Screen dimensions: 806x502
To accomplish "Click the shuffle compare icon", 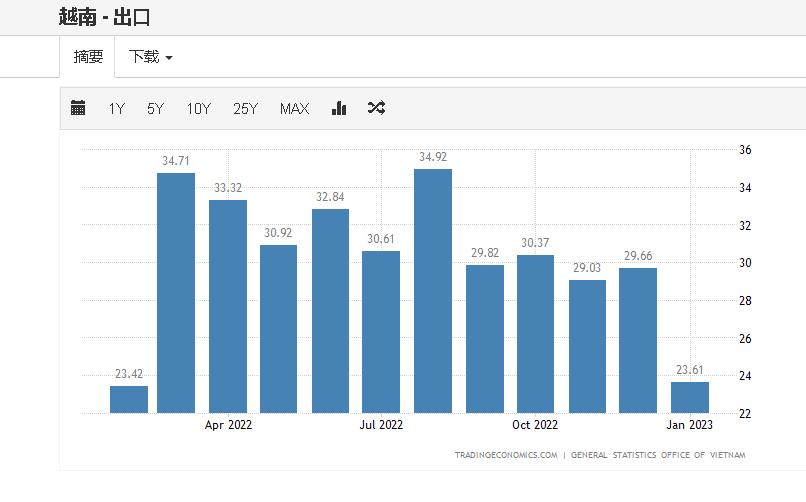I will click(x=376, y=108).
